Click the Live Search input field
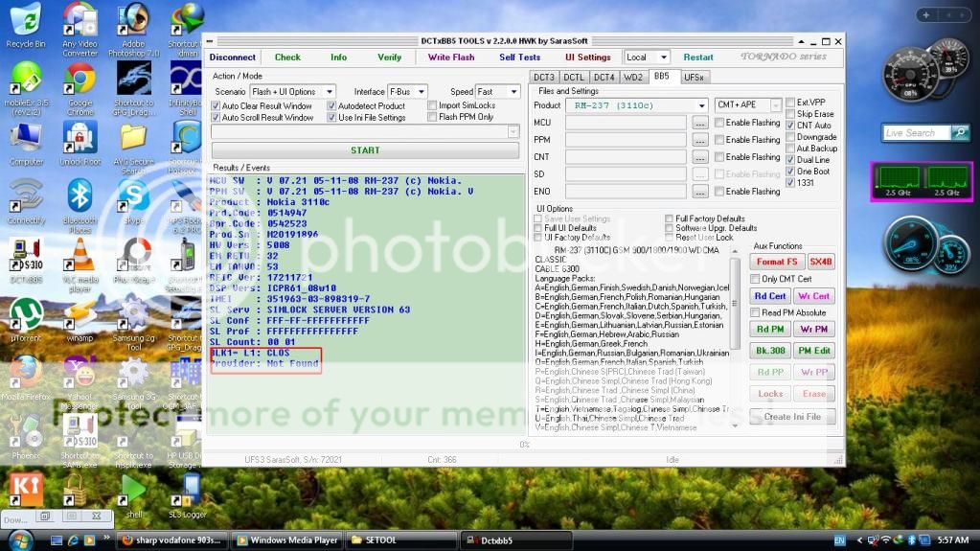Viewport: 980px width, 551px height. pos(914,133)
